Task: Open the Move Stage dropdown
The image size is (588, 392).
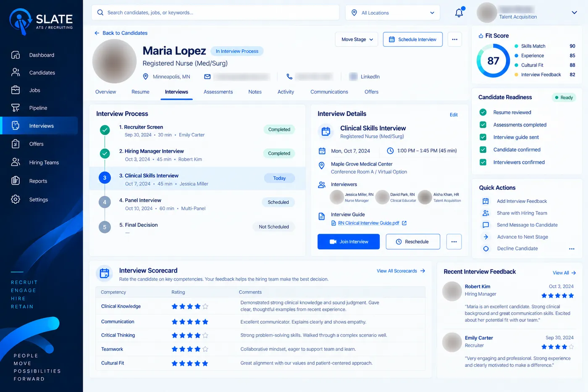Action: click(x=357, y=39)
